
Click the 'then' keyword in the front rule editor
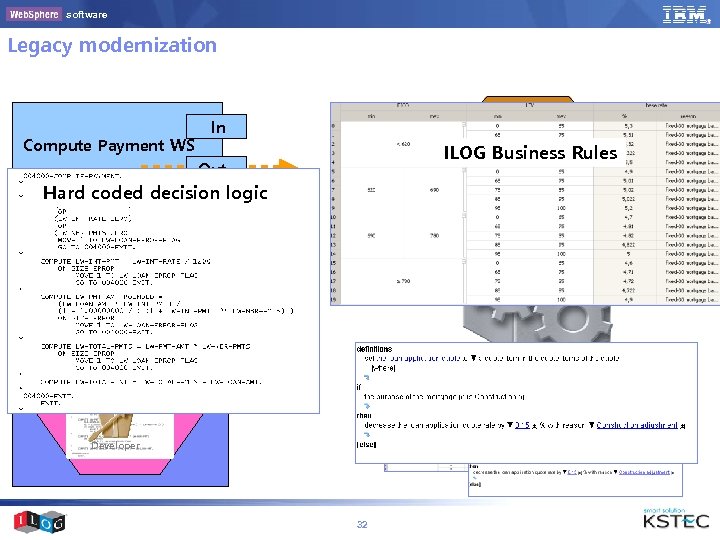coord(364,416)
